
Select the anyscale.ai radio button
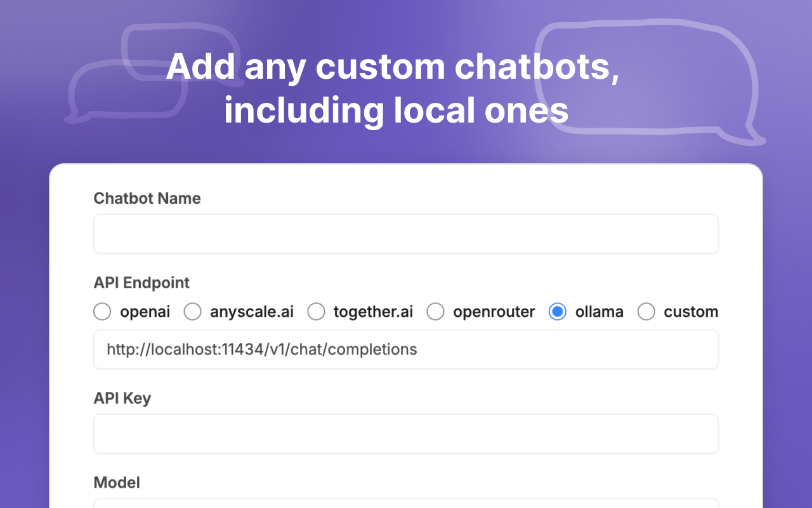click(x=192, y=312)
